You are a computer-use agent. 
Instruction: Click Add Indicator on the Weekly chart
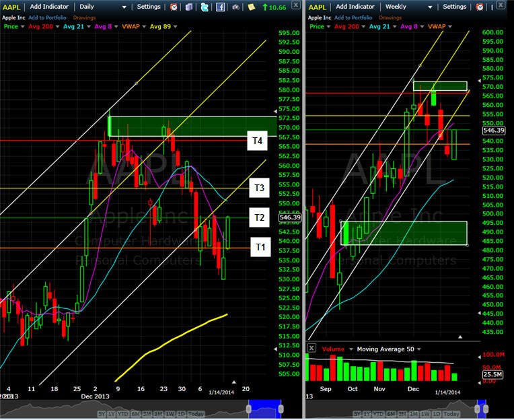click(355, 7)
